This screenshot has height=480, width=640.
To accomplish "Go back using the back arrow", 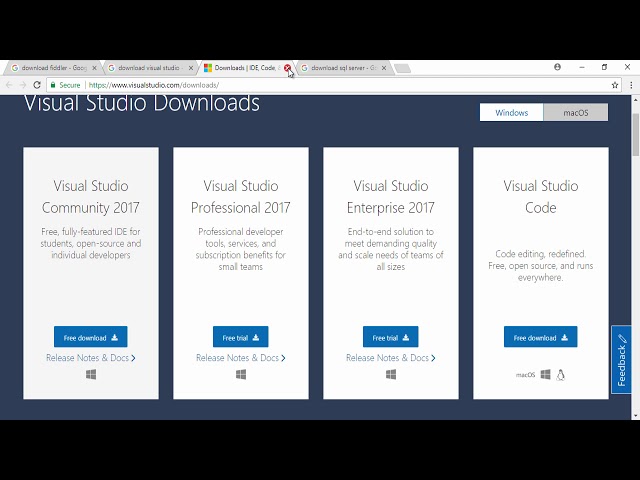I will tap(9, 85).
